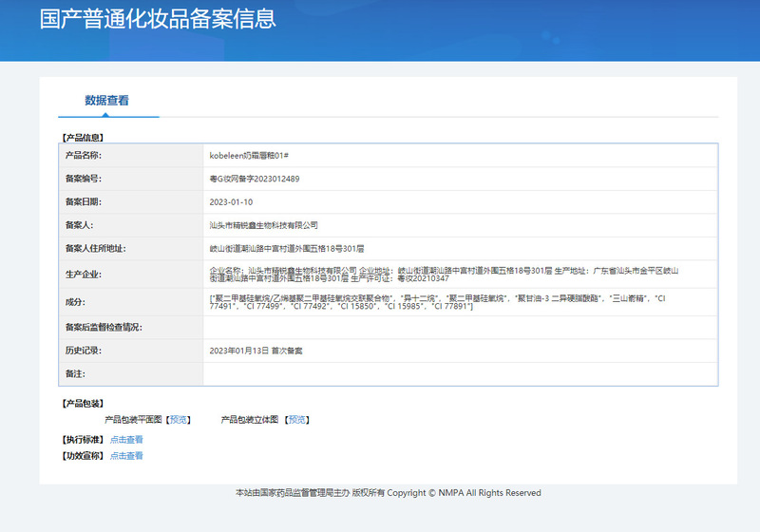Select 备案人 company name value

click(264, 225)
